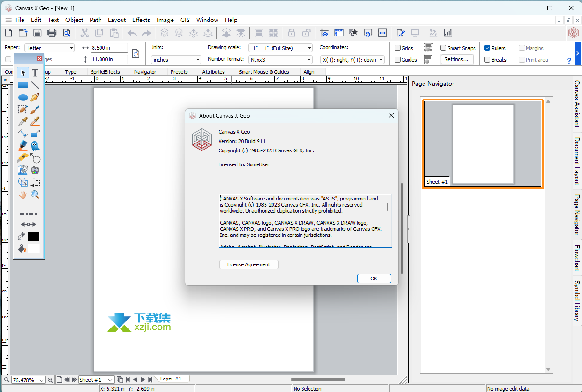Viewport: 582px width, 392px height.
Task: Pick the Oval shape tool
Action: pos(23,97)
